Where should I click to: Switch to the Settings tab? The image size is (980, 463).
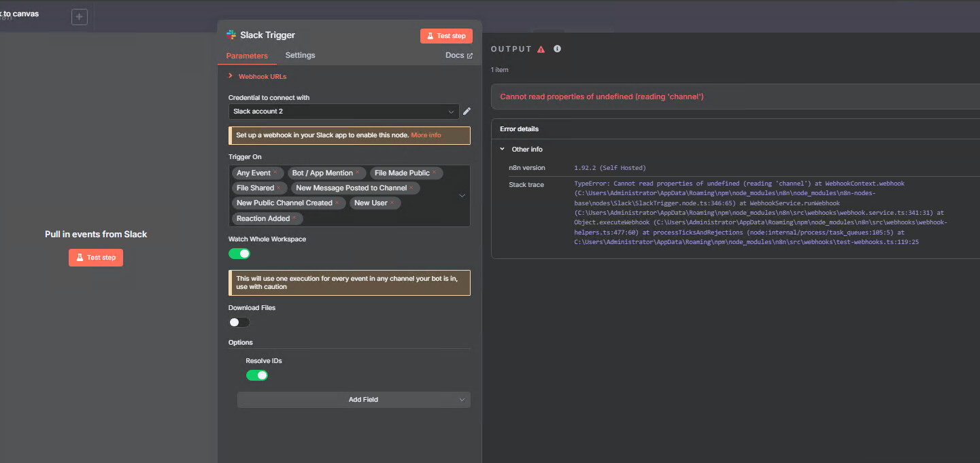[300, 55]
